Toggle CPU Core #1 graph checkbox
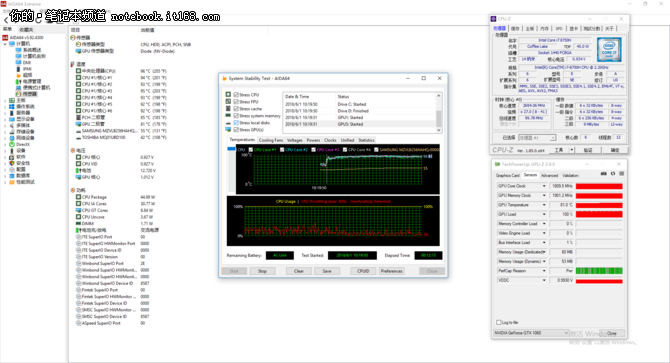This screenshot has width=670, height=363. point(251,149)
